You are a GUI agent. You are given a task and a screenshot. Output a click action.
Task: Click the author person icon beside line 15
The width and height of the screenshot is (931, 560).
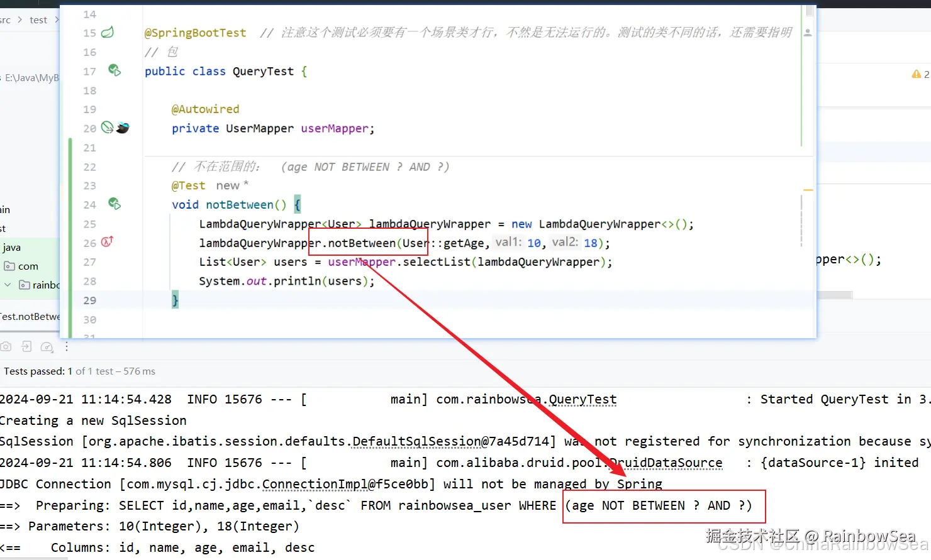(808, 33)
